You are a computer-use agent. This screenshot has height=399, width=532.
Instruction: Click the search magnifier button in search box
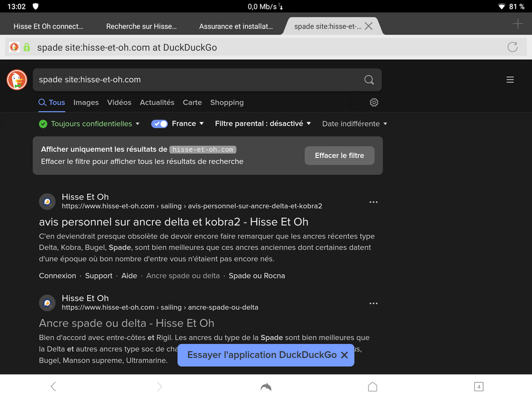[x=369, y=79]
